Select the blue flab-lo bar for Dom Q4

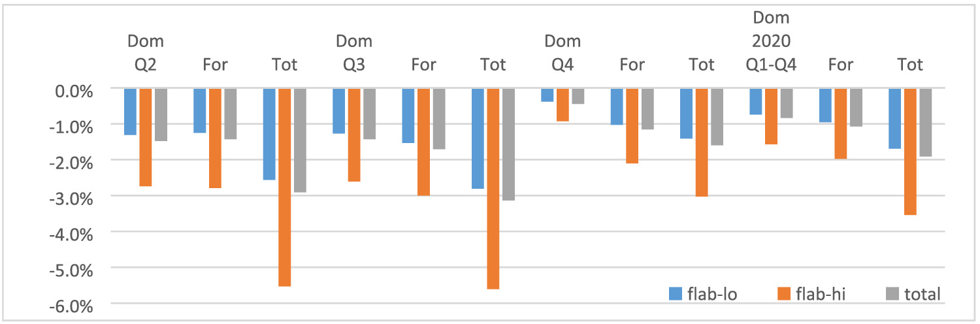click(547, 95)
